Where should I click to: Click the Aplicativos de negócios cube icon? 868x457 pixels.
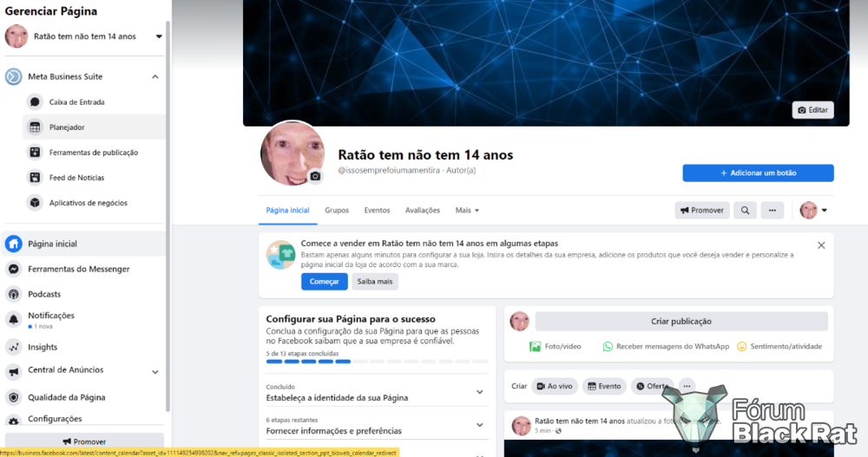(x=35, y=203)
